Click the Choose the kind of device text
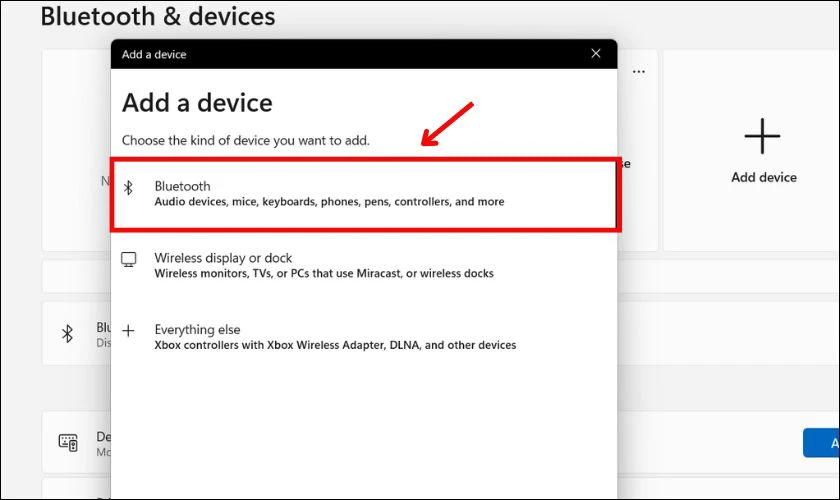The width and height of the screenshot is (840, 500). tap(245, 140)
